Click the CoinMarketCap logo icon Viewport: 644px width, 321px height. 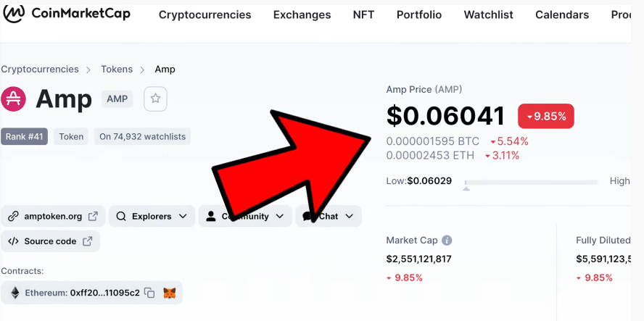point(13,14)
